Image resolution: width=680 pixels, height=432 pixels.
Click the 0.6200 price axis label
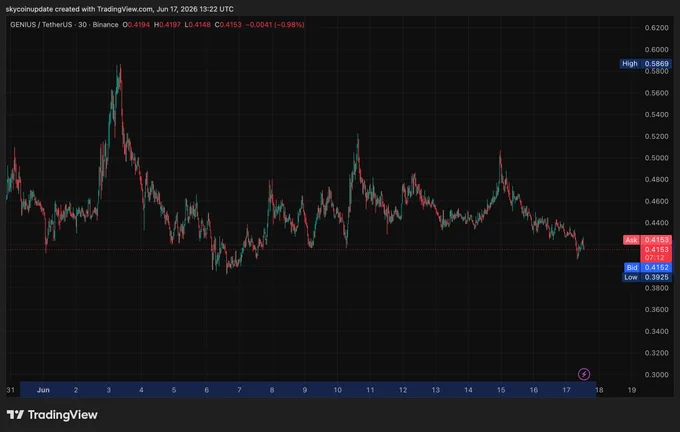pos(657,28)
